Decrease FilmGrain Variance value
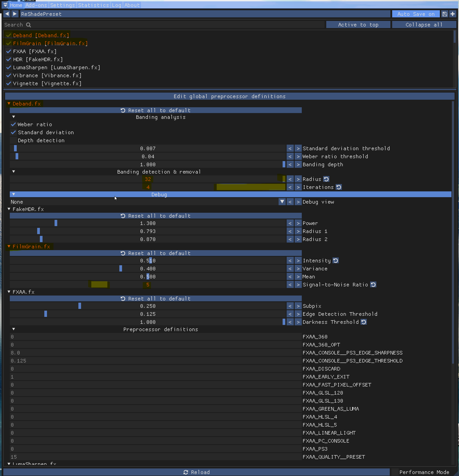The image size is (459, 476). (290, 269)
